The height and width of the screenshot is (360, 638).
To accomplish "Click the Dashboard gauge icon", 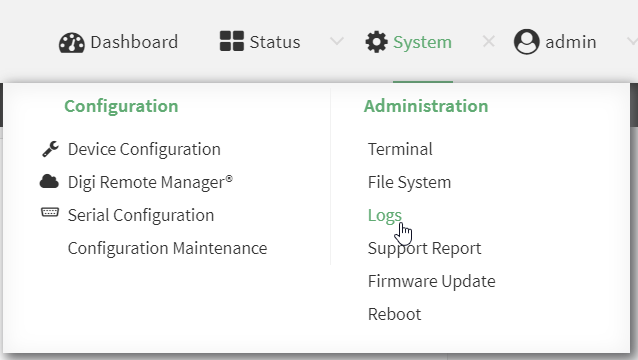I will pyautogui.click(x=72, y=42).
